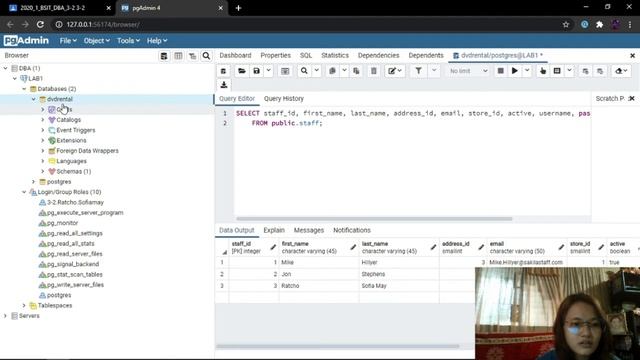Open the Explain options dropdown arrow
640x360 pixels.
click(x=569, y=71)
